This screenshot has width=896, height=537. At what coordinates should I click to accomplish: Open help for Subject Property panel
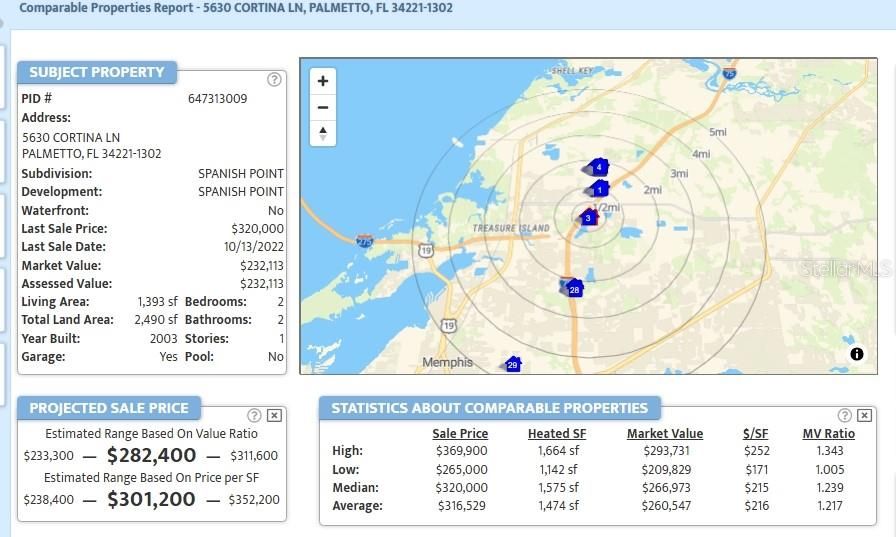(x=274, y=80)
